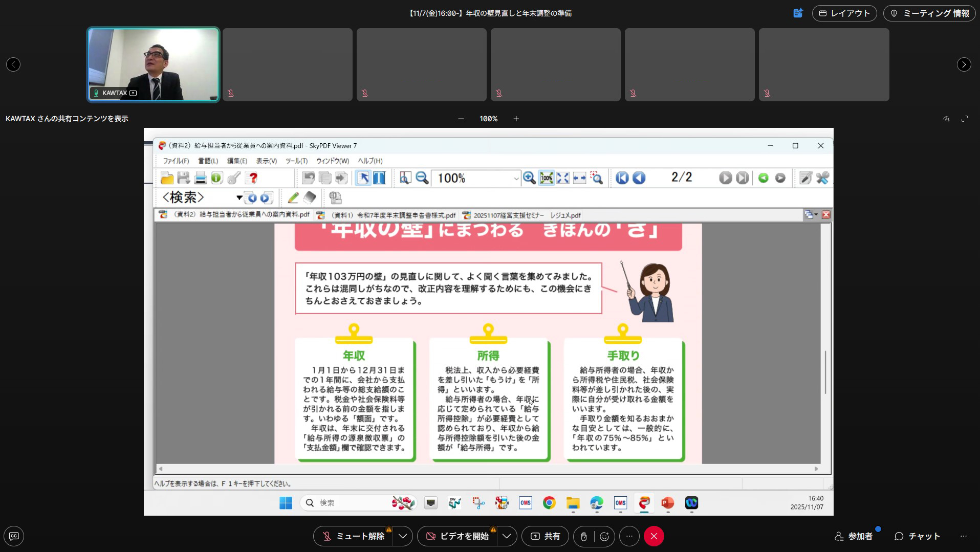
Task: Click the AI assistant notes icon
Action: coord(798,13)
